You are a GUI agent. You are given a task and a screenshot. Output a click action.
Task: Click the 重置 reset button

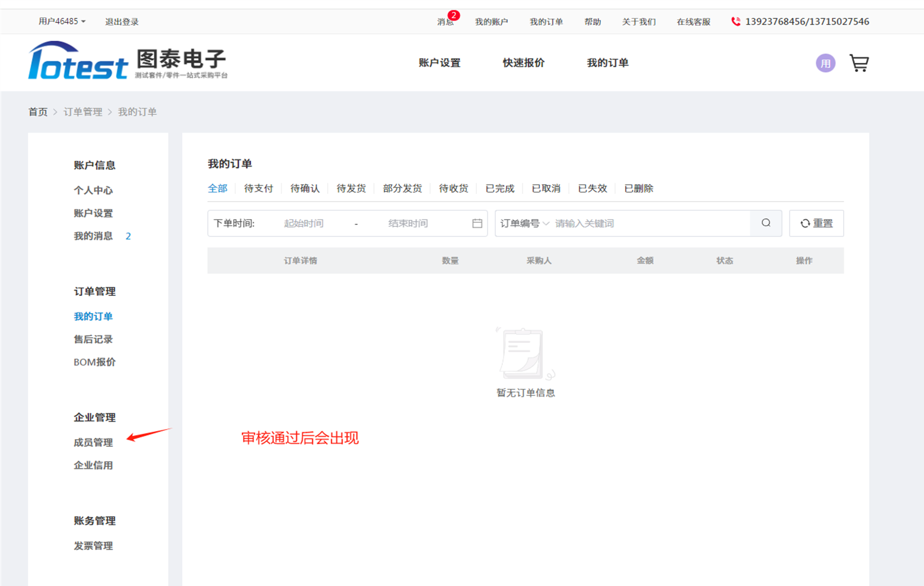tap(816, 223)
